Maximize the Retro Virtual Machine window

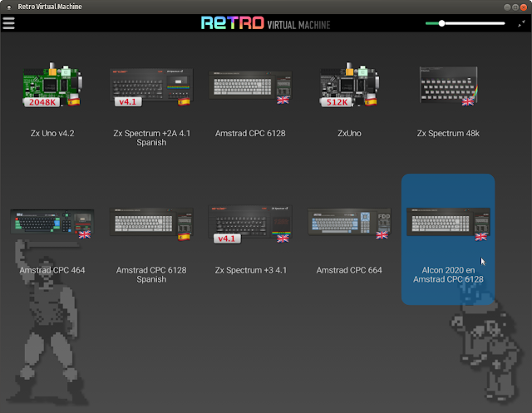[515, 7]
